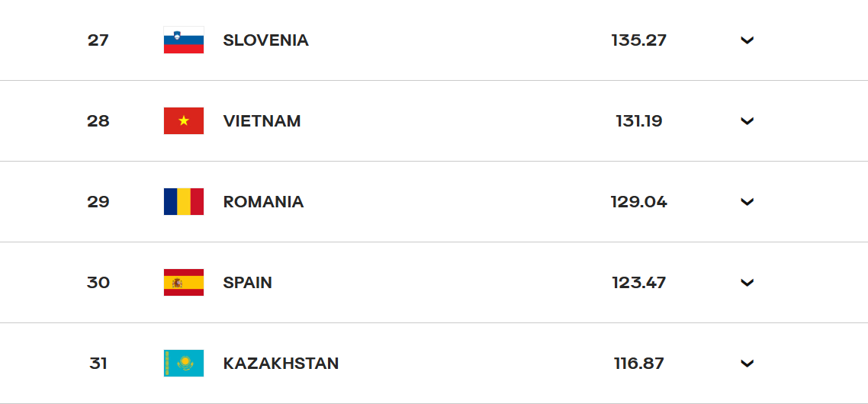
Task: Click Slovenia's 135.27 points value
Action: tap(639, 40)
